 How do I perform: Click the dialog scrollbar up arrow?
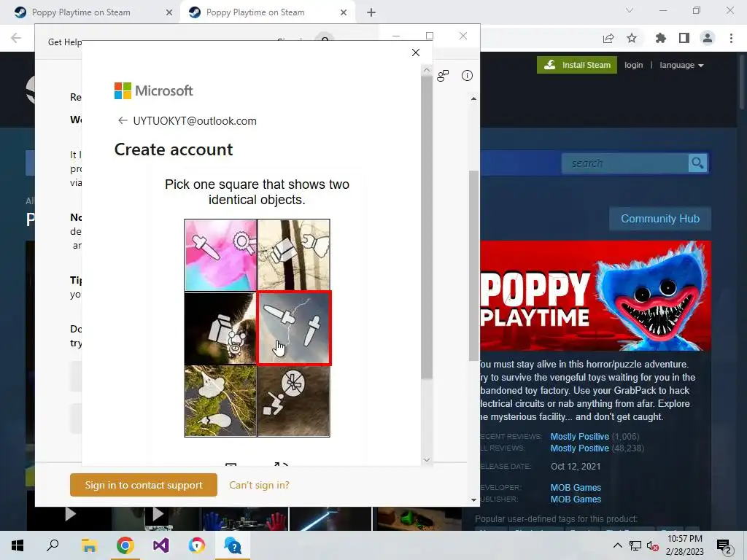coord(426,70)
